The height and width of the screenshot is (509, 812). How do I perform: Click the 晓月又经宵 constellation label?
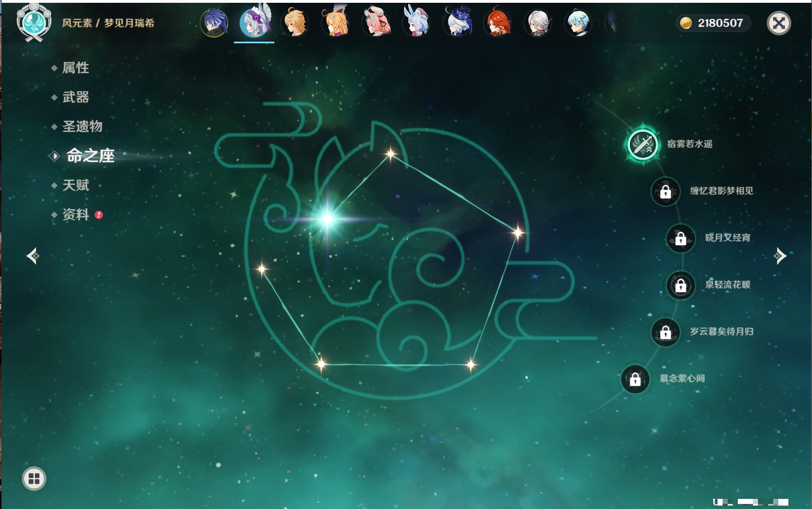[x=728, y=237]
